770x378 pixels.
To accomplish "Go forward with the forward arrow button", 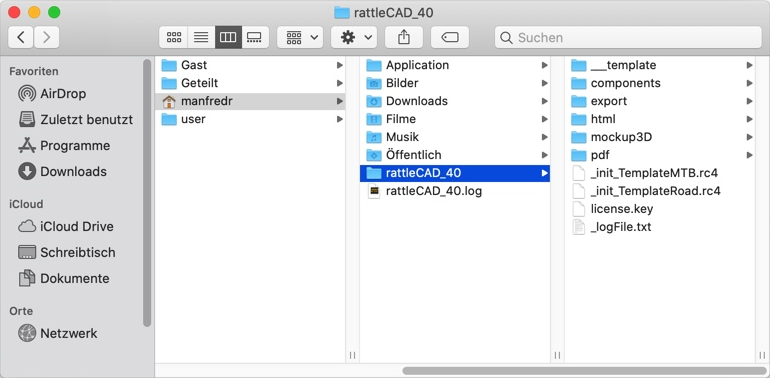I will (47, 37).
